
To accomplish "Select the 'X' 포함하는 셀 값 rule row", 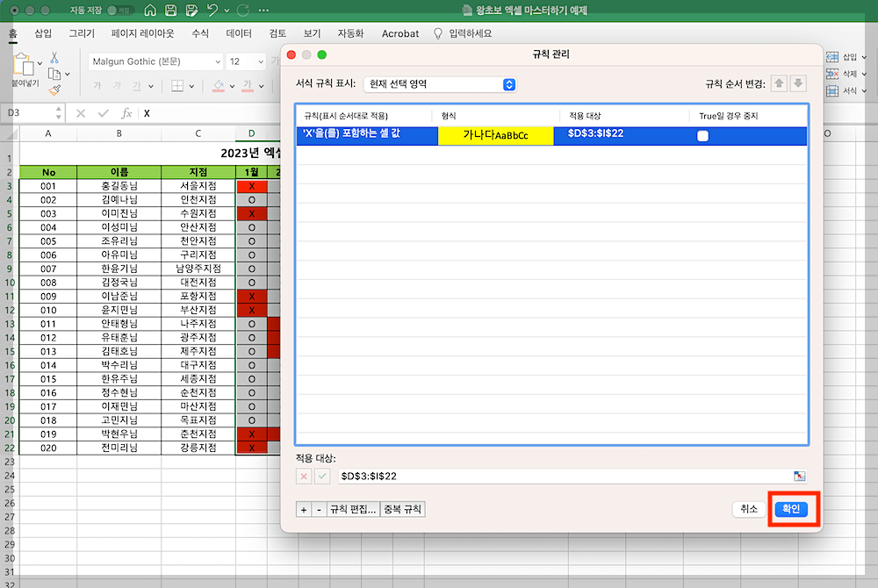I will pyautogui.click(x=551, y=136).
